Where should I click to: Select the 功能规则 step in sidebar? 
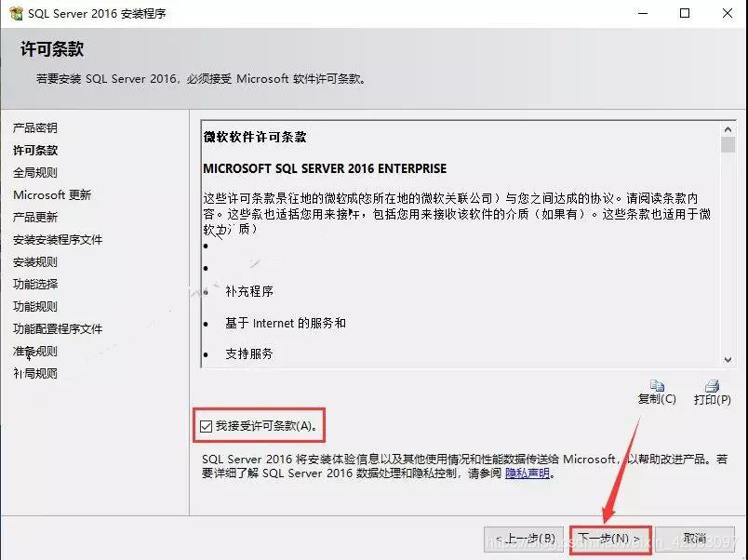pyautogui.click(x=34, y=307)
